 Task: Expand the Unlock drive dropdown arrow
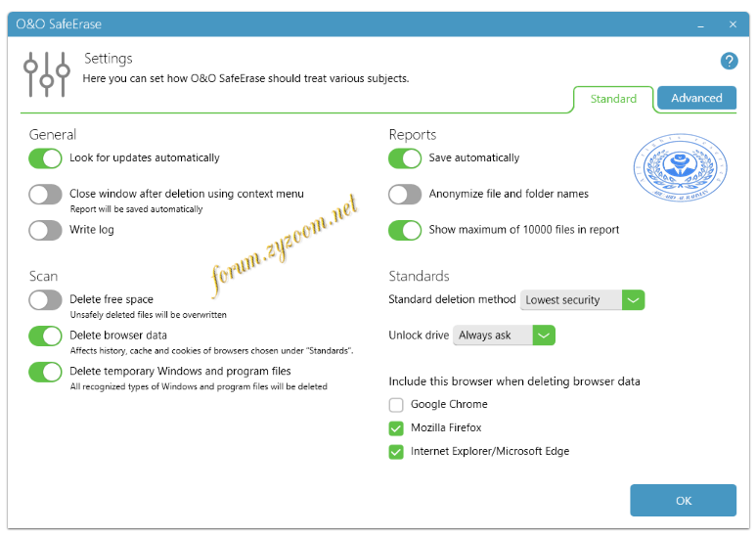(544, 336)
